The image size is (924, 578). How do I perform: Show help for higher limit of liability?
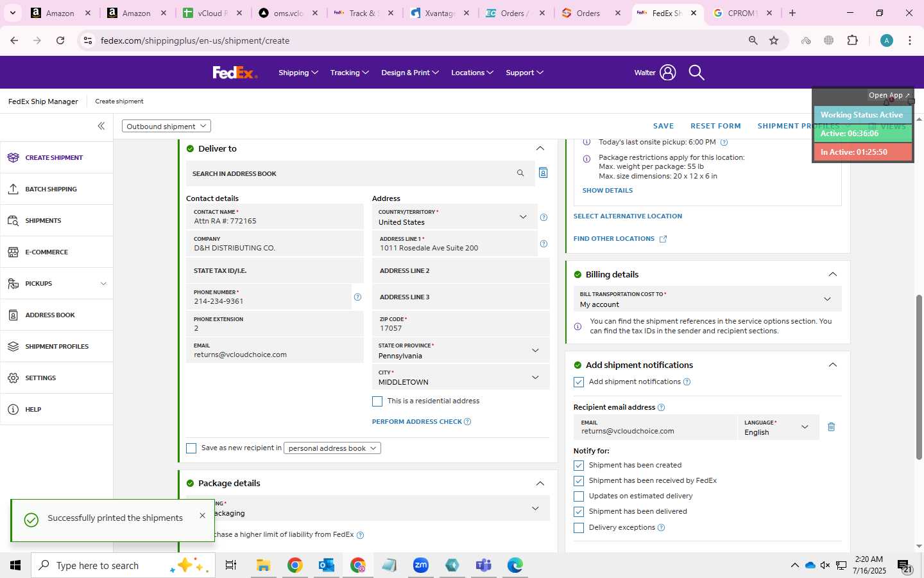tap(360, 535)
